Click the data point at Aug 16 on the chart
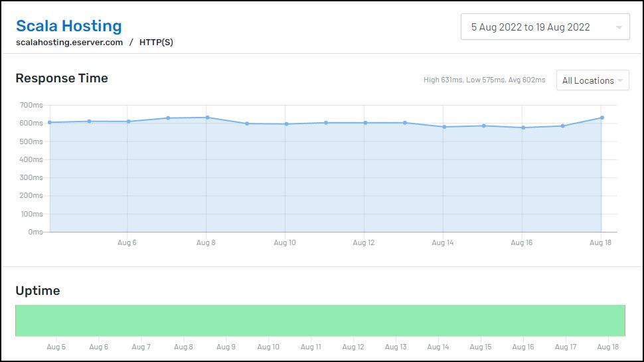Viewport: 644px width, 362px height. [523, 128]
